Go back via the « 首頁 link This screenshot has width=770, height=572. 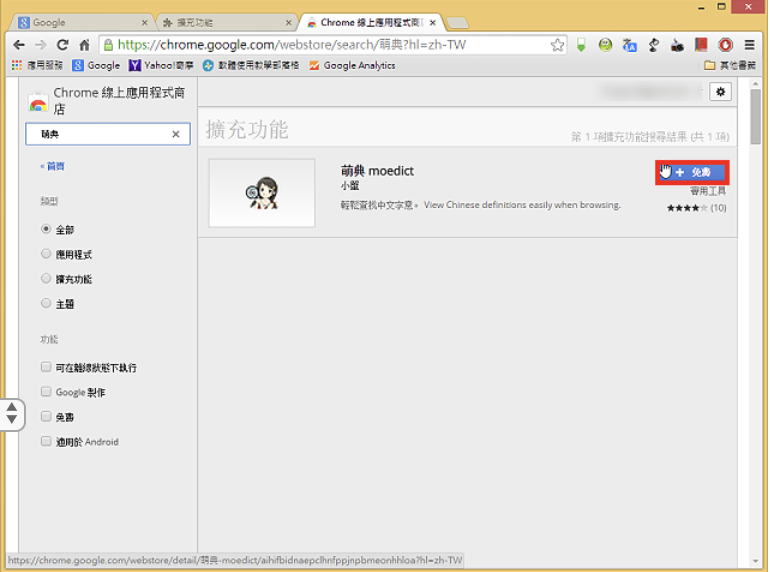(x=53, y=166)
